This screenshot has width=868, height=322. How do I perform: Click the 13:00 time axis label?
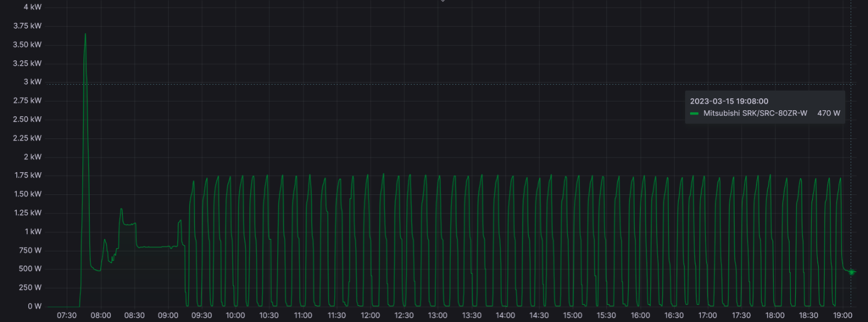coord(438,315)
